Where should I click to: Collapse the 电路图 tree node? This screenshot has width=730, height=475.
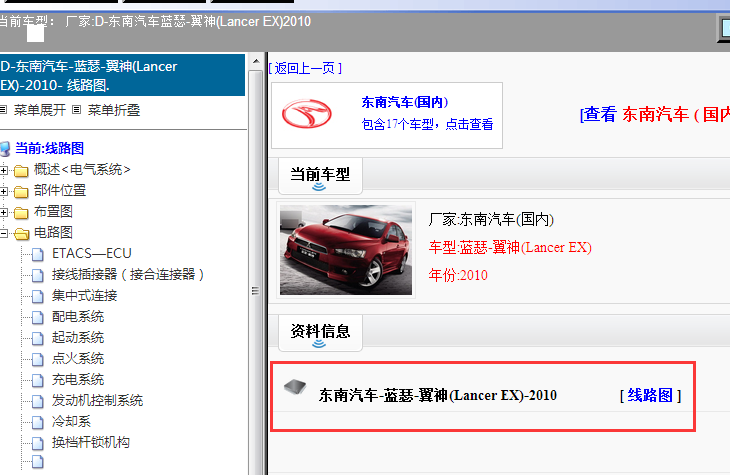pyautogui.click(x=3, y=233)
